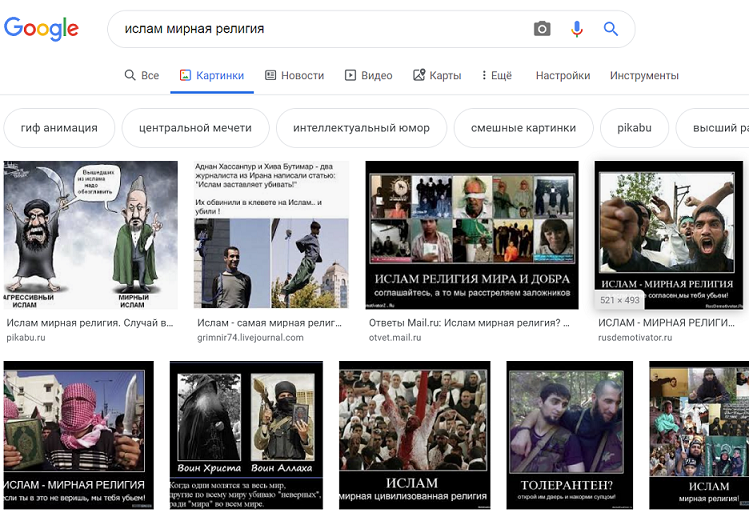Open the masked man with Quran thumbnail
749x513 pixels.
(79, 435)
